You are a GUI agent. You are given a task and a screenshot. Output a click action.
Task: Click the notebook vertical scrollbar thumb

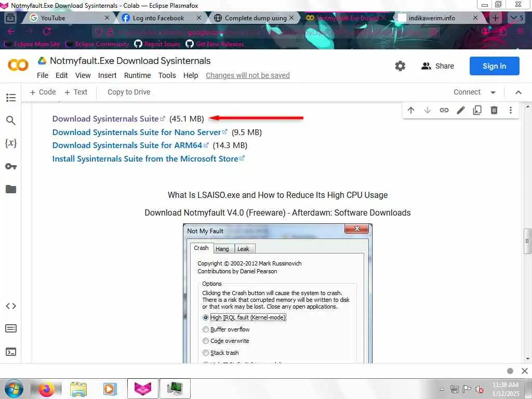(527, 241)
